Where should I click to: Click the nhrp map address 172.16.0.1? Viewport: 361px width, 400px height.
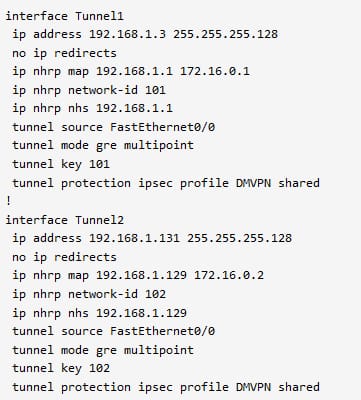215,71
